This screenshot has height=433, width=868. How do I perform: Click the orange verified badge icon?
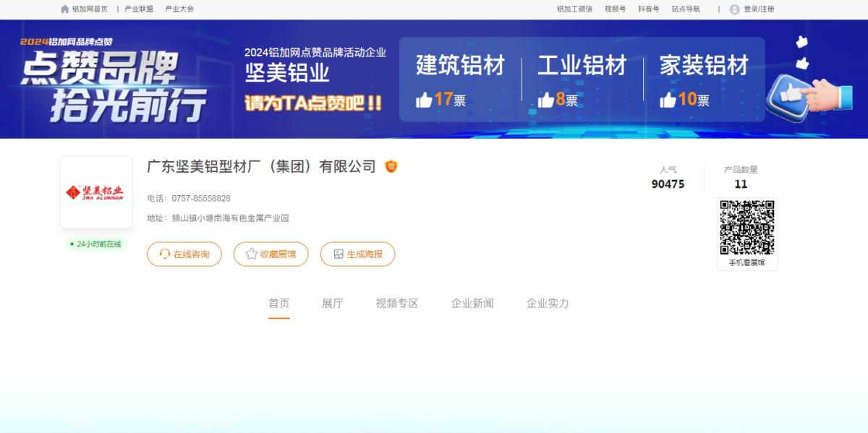pos(391,166)
